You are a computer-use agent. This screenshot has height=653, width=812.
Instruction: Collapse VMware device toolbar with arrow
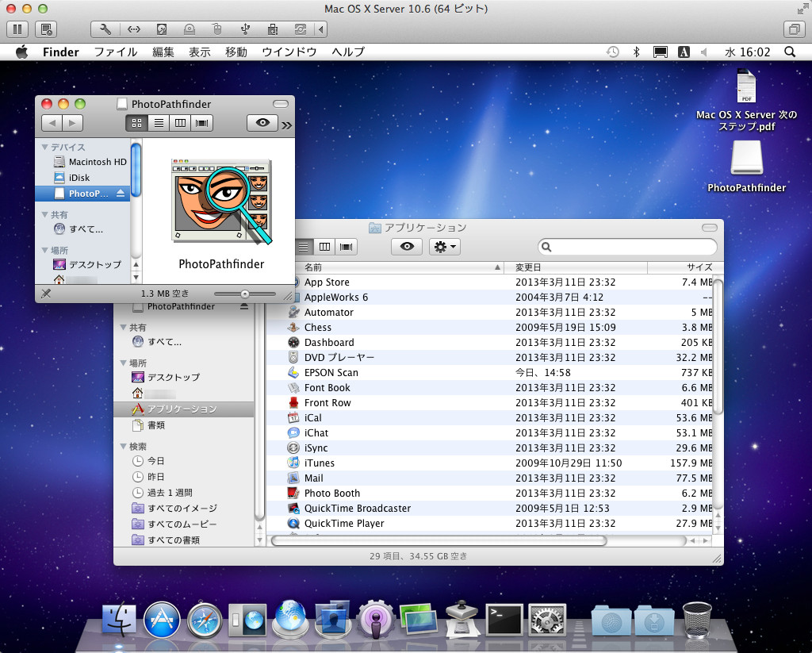pyautogui.click(x=321, y=29)
